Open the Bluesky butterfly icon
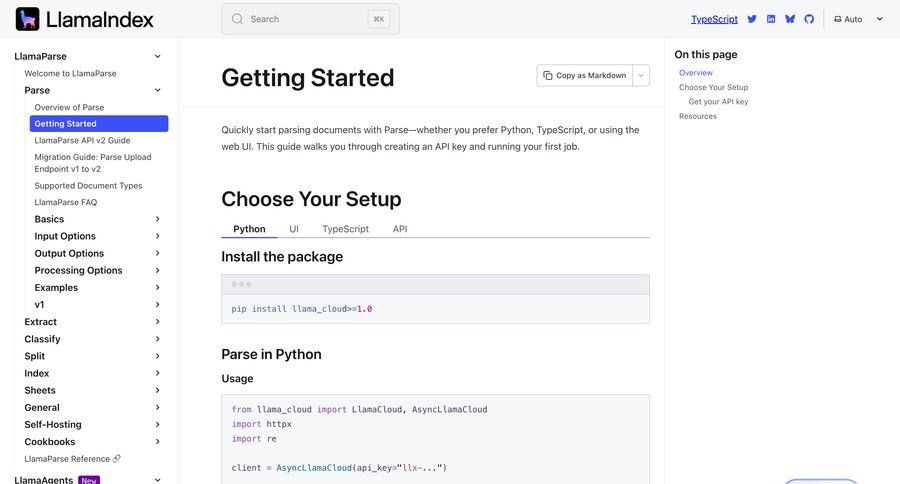The width and height of the screenshot is (900, 484). pos(790,19)
